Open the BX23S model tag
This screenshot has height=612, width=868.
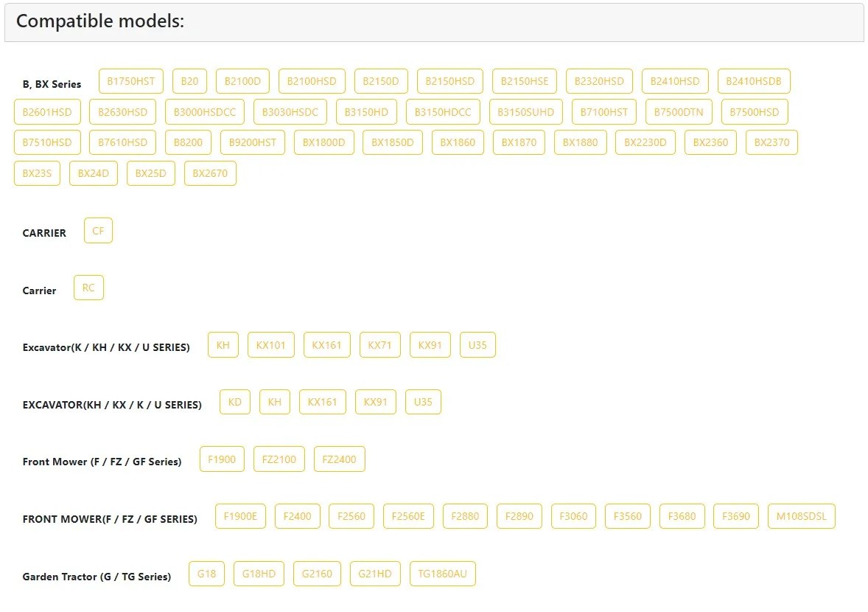tap(37, 173)
